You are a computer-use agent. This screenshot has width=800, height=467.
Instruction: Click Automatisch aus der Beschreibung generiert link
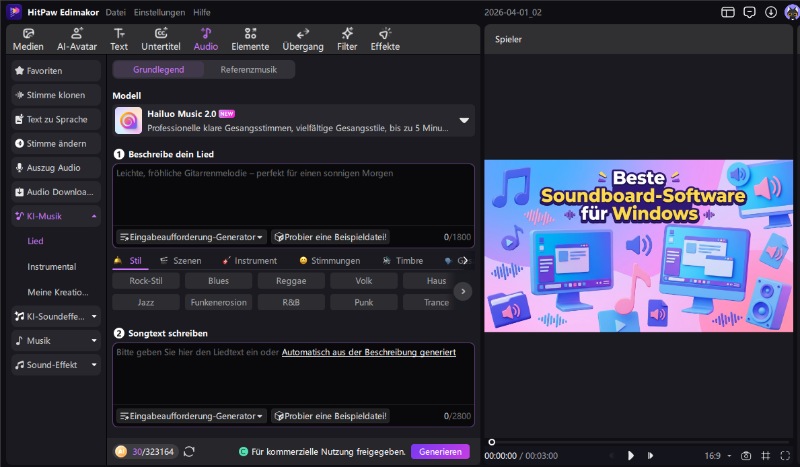coord(369,352)
